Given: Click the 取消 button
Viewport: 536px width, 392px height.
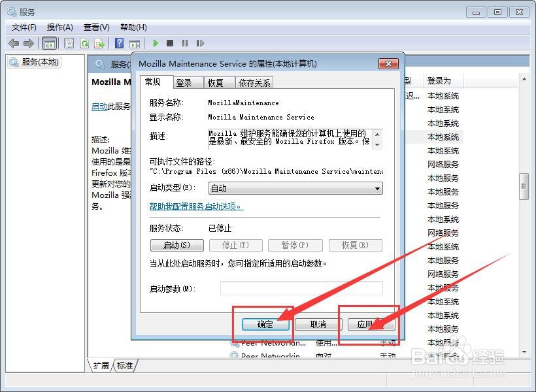Looking at the screenshot, I should [x=318, y=324].
